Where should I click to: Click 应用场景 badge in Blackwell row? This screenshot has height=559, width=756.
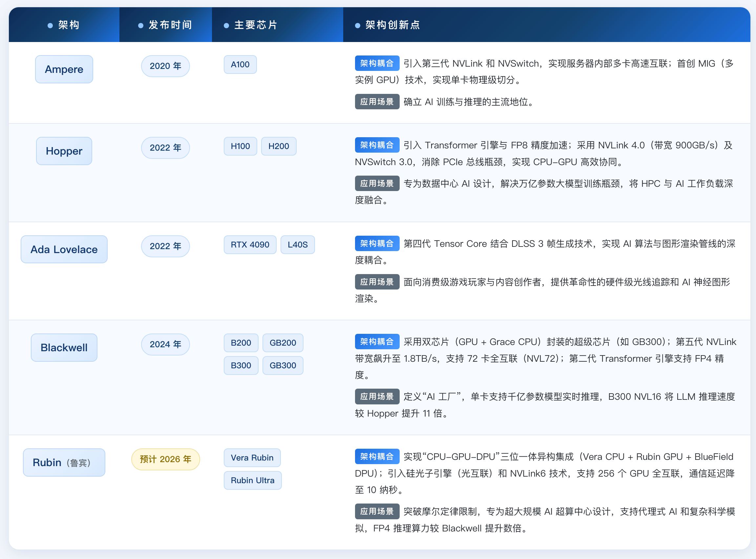[377, 397]
